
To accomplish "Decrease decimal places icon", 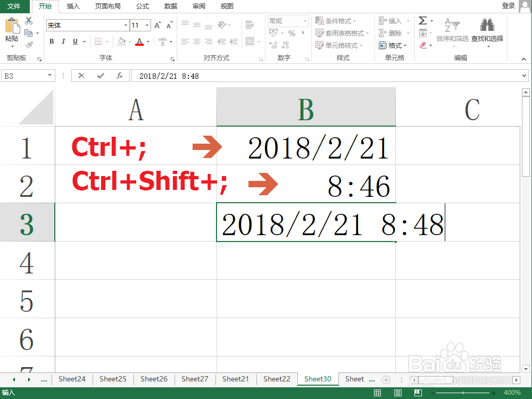I will (285, 45).
